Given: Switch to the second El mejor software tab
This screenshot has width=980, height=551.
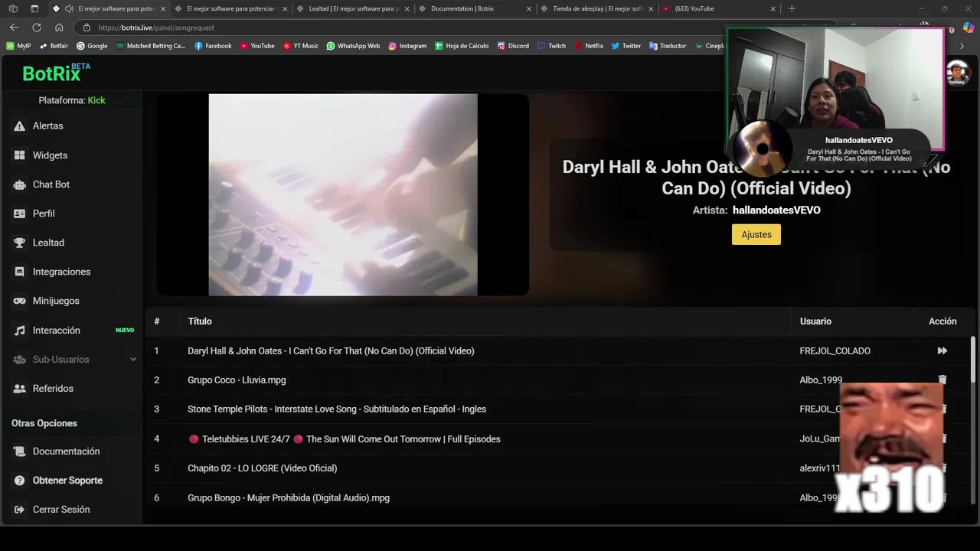Looking at the screenshot, I should click(x=230, y=8).
